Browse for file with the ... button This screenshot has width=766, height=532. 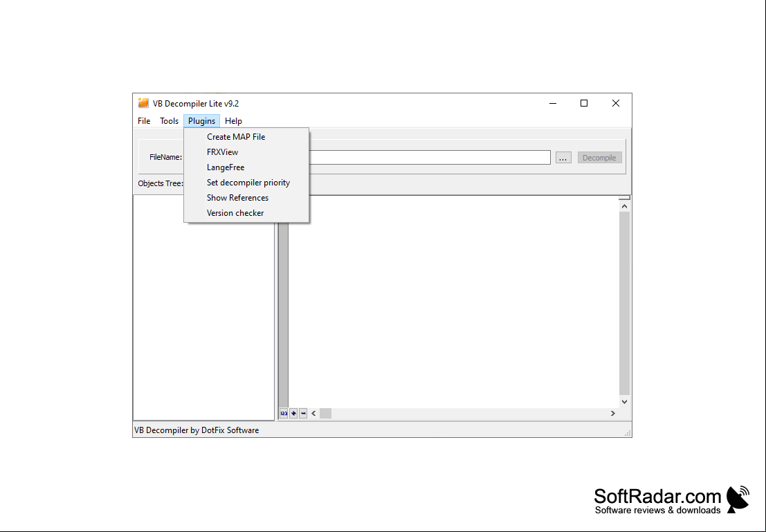[563, 157]
